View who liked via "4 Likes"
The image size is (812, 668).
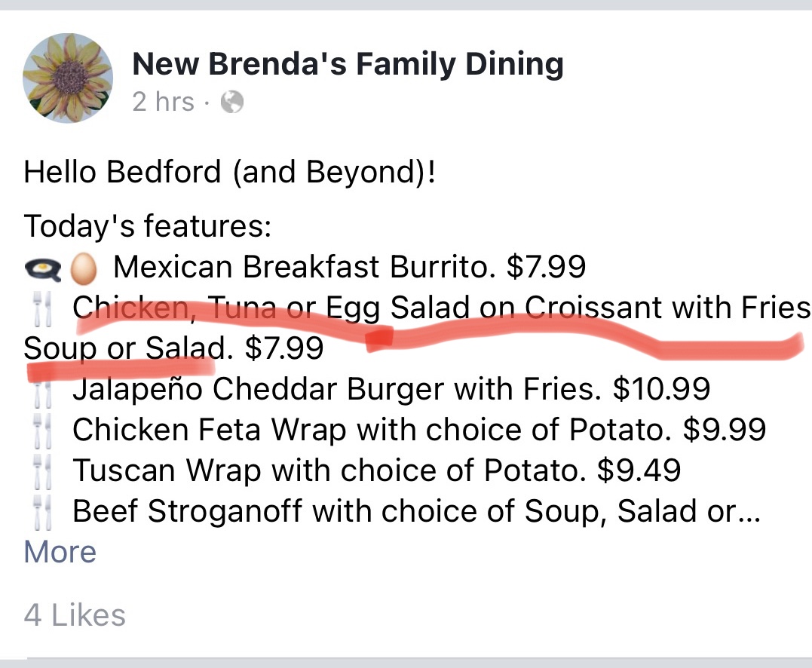click(x=75, y=615)
